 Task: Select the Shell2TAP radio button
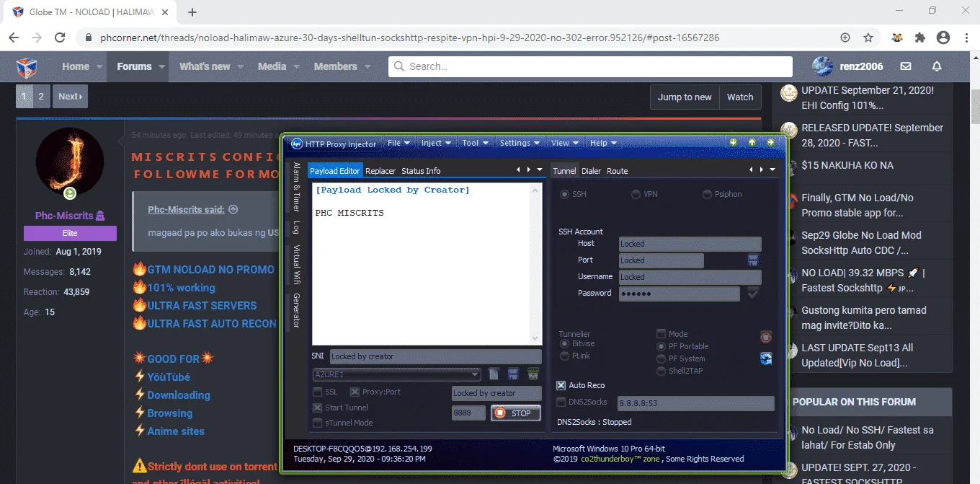tap(661, 371)
